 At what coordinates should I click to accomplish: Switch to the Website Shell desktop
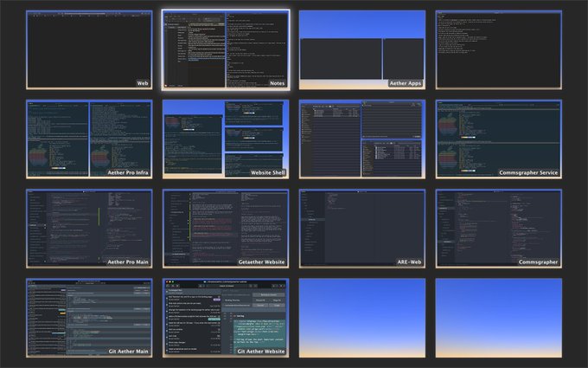coord(226,139)
